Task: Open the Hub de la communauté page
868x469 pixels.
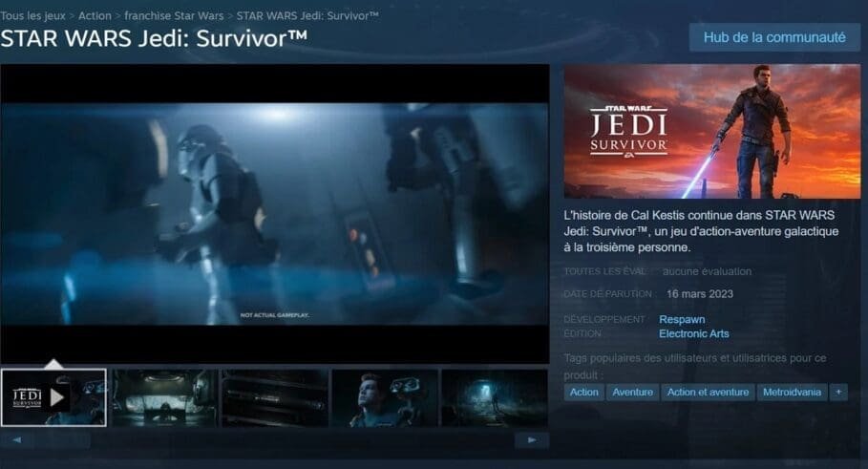Action: point(773,37)
